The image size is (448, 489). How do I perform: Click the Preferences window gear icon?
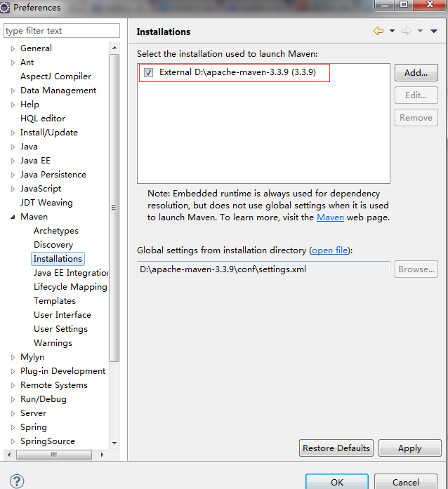[x=5, y=7]
